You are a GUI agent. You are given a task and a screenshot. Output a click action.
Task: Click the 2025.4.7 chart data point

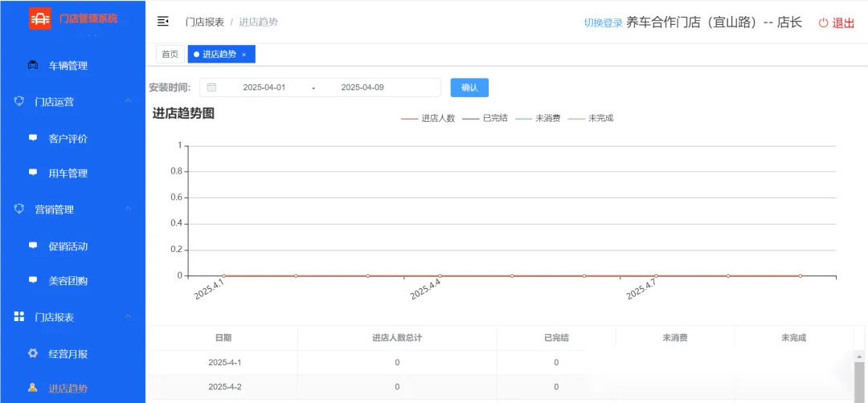click(656, 275)
